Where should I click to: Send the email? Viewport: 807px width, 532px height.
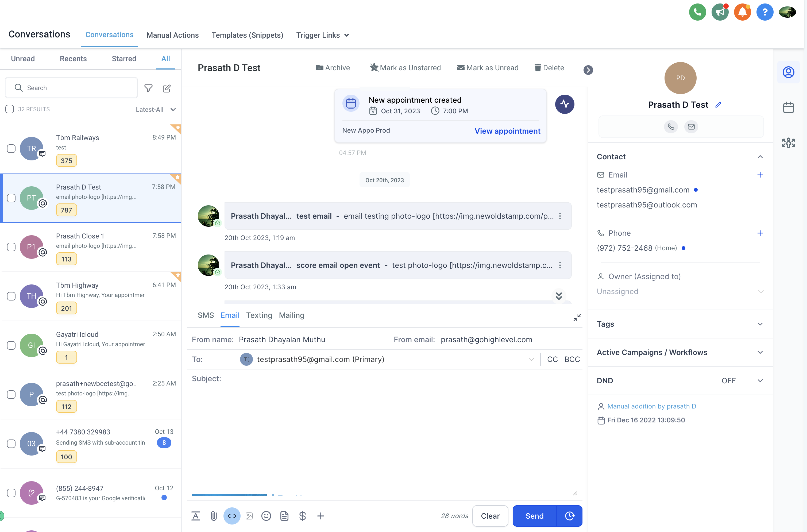click(x=534, y=516)
